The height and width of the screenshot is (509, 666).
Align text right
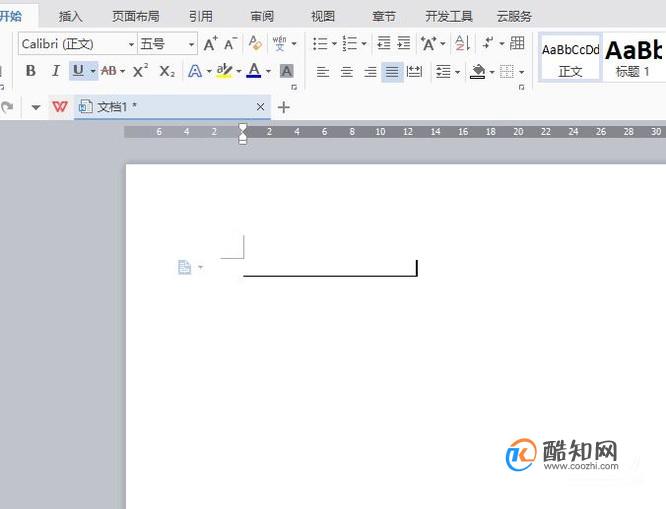[x=370, y=72]
